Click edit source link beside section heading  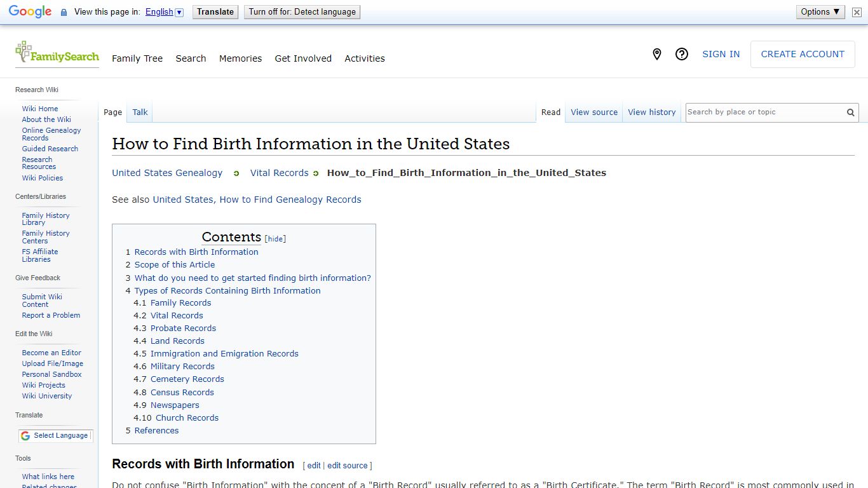[x=347, y=466]
